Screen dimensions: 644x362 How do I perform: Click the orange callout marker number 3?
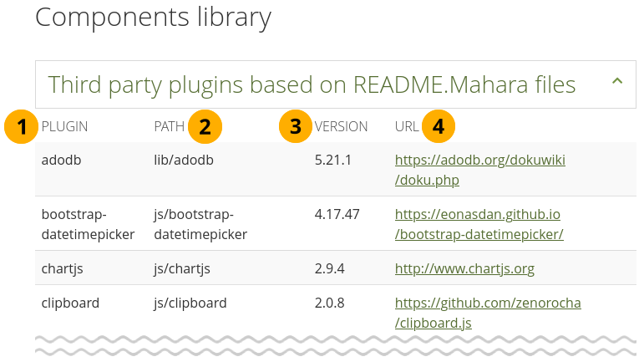(296, 127)
